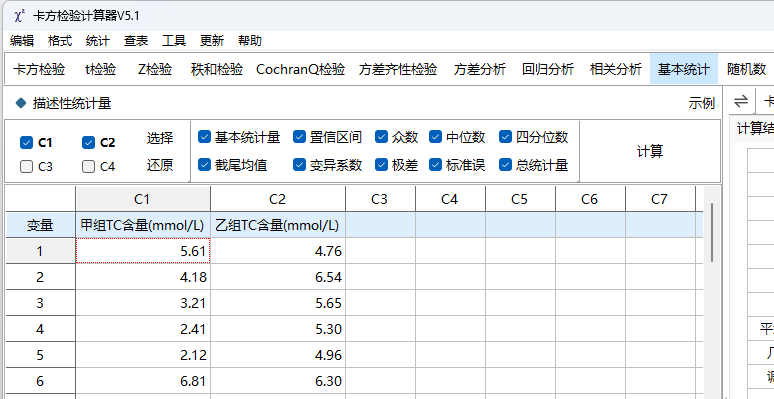Switch to the t检验 tab
This screenshot has width=774, height=399.
(x=101, y=69)
